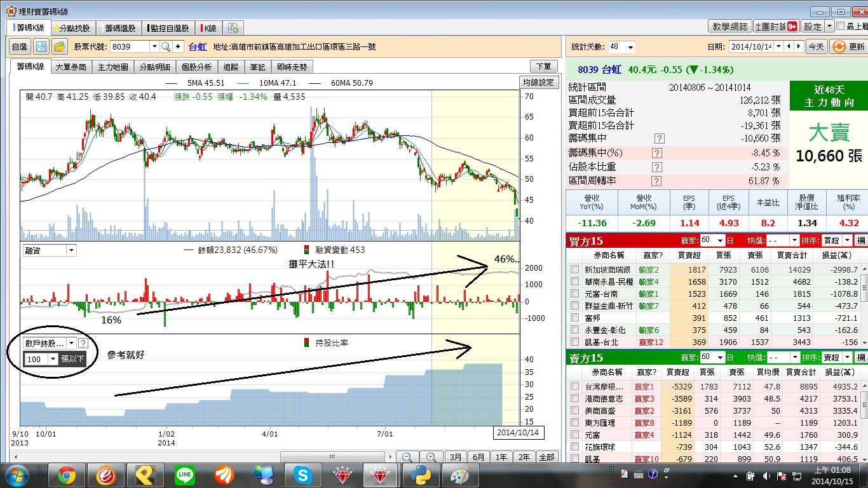The width and height of the screenshot is (868, 488).
Task: Click the orange refresh icon next to 更新
Action: click(x=839, y=46)
